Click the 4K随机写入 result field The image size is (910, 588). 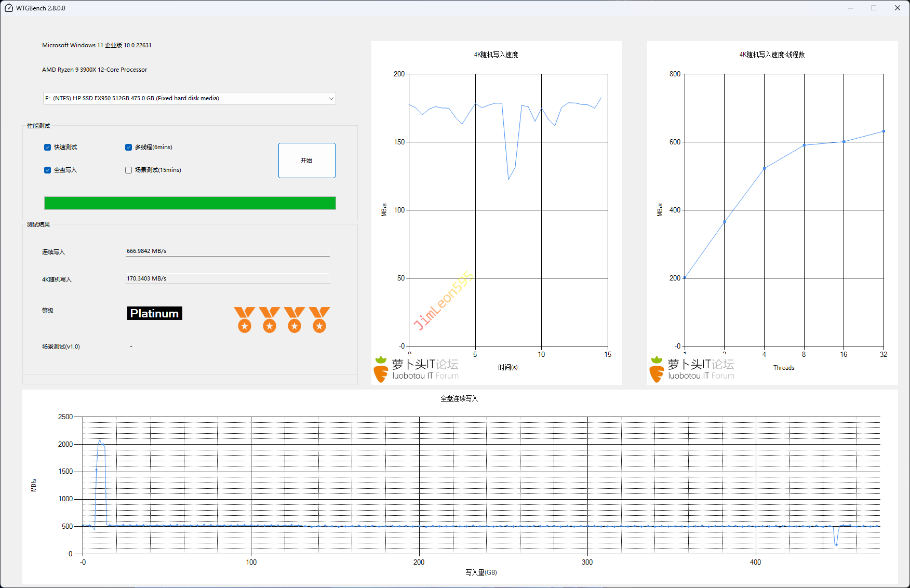228,279
